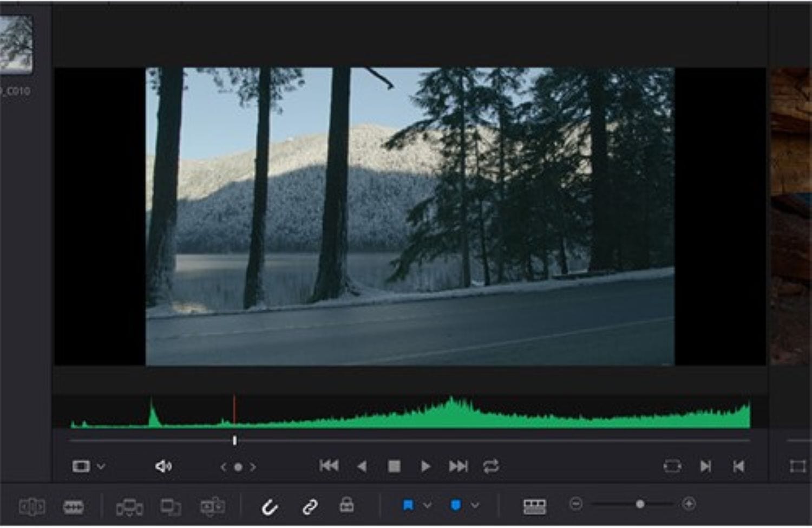812x528 pixels.
Task: Stop playback with the stop button
Action: tap(394, 466)
